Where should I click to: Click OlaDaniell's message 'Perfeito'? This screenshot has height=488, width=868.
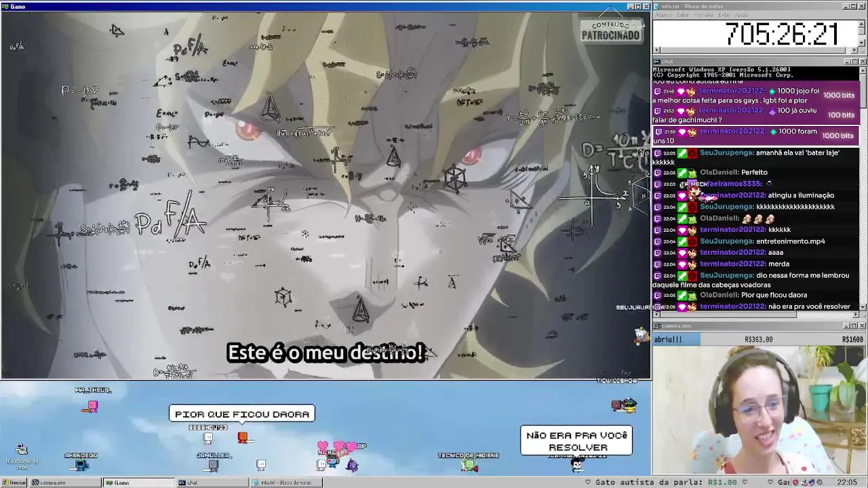click(754, 172)
